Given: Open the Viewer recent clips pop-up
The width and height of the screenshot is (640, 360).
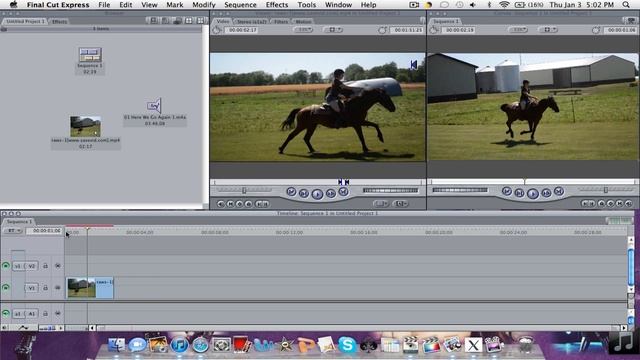Looking at the screenshot, I should click(x=380, y=203).
